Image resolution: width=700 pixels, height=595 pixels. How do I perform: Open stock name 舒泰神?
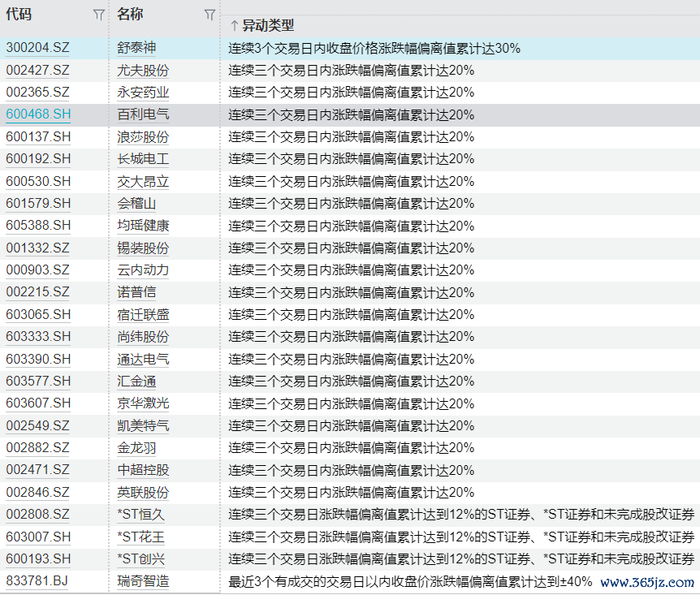[x=136, y=48]
